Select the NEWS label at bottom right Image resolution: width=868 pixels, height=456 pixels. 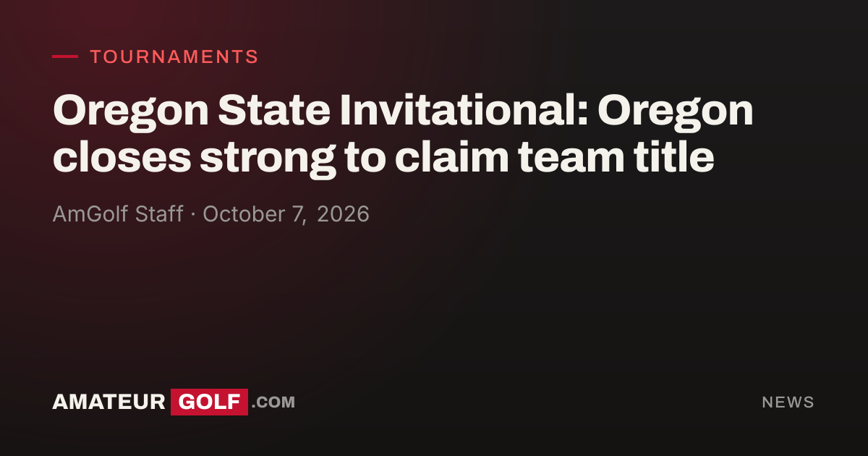click(x=788, y=402)
